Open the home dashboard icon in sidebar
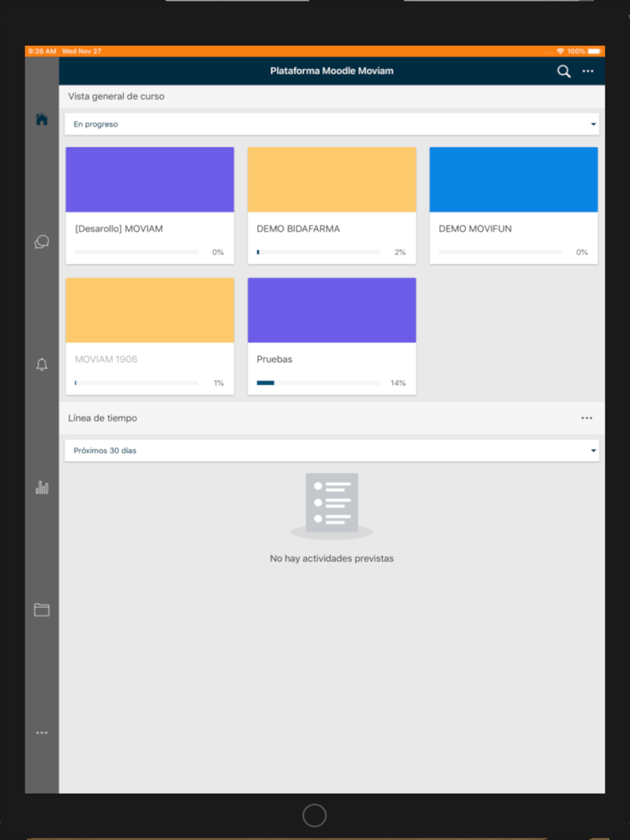The image size is (630, 840). (x=42, y=119)
